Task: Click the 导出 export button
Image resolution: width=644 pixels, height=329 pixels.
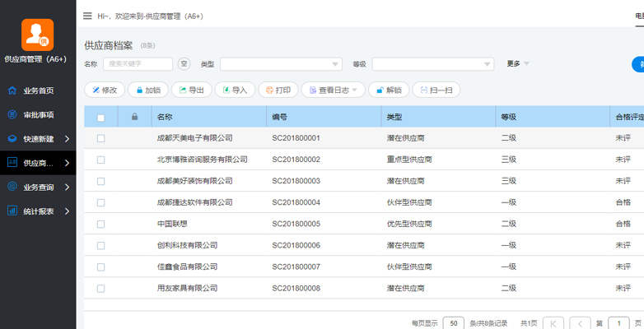Action: coord(191,90)
